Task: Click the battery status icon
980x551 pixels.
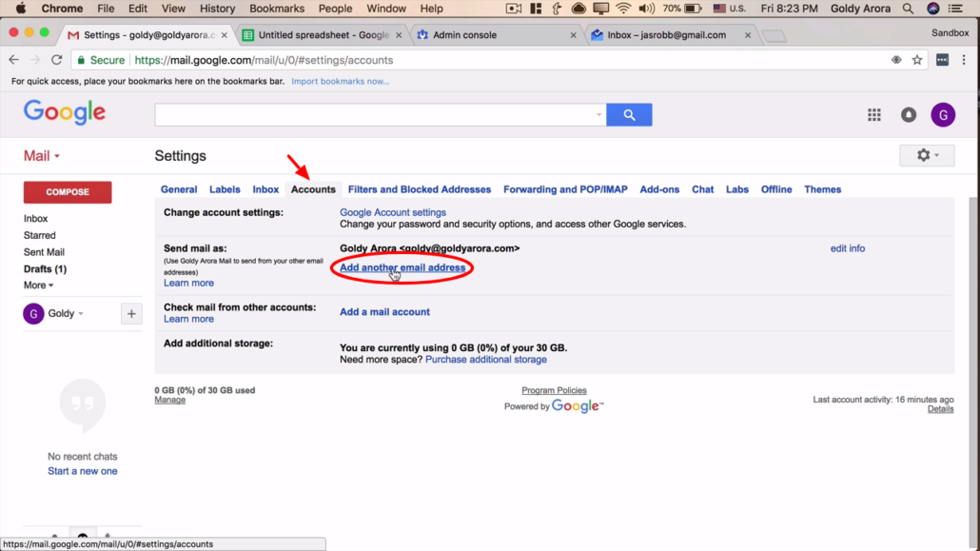Action: point(693,9)
